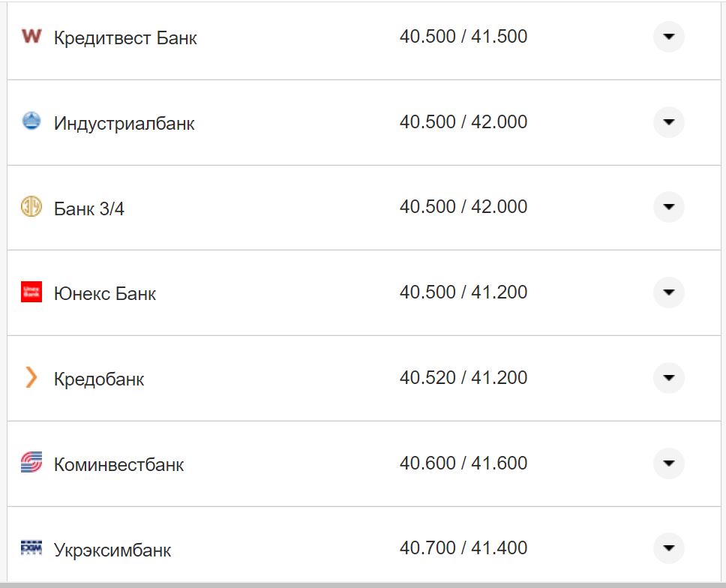Open the Коминвестбанк dropdown arrow
This screenshot has height=588, width=726.
pos(669,463)
